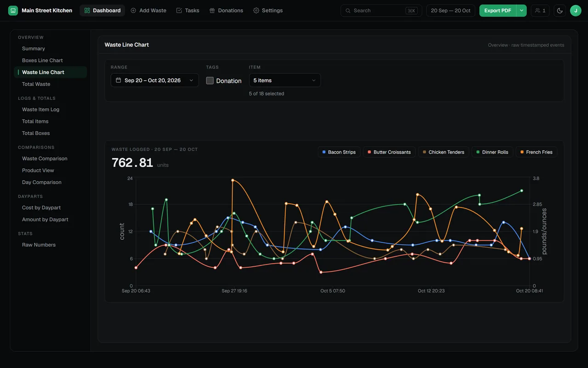
Task: Select Total Boxes in the sidebar
Action: click(x=51, y=133)
